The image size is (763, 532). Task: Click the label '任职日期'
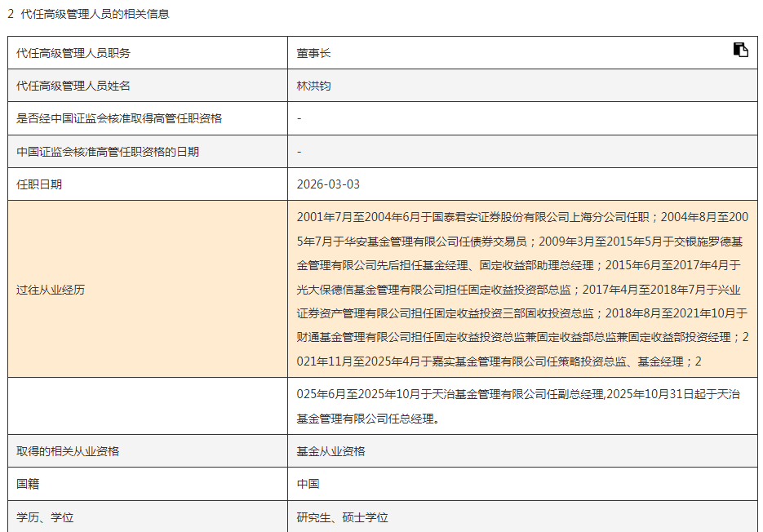39,184
